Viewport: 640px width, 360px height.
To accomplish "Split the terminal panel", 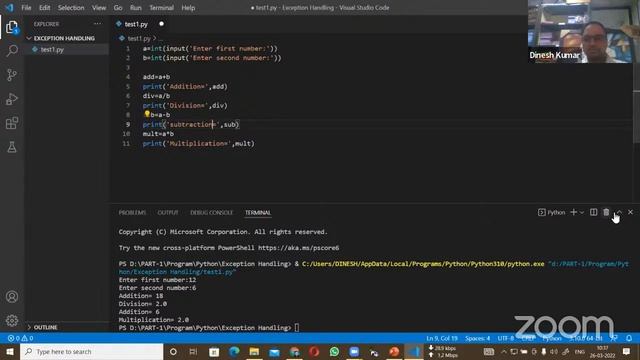I will (x=593, y=212).
